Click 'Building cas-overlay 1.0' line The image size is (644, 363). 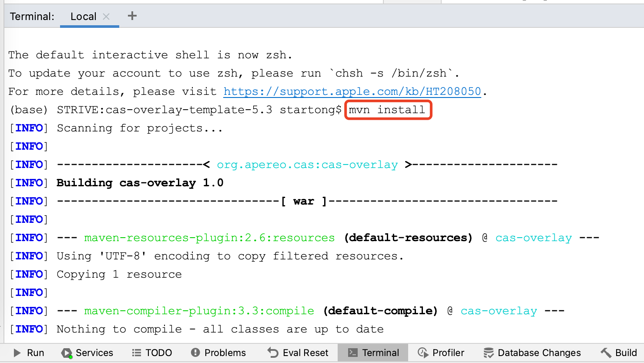click(140, 183)
